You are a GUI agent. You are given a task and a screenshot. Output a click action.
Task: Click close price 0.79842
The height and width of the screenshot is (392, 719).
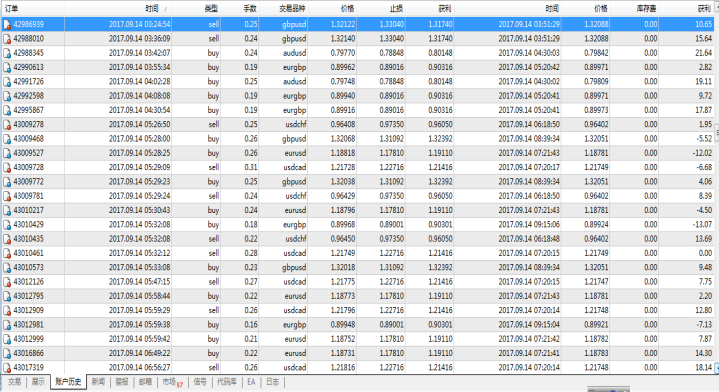pyautogui.click(x=596, y=53)
